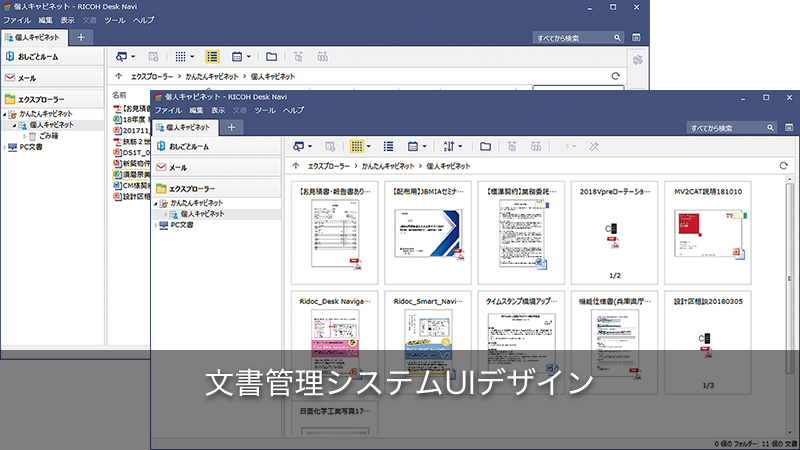The width and height of the screenshot is (800, 450).
Task: Click highlighted list view icon in back window
Action: pyautogui.click(x=212, y=57)
